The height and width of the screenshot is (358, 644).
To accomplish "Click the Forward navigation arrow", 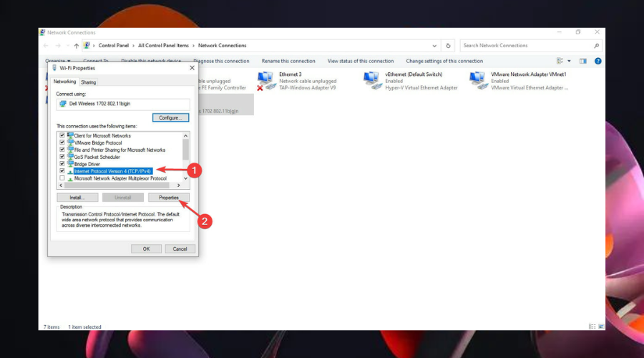I will 58,46.
